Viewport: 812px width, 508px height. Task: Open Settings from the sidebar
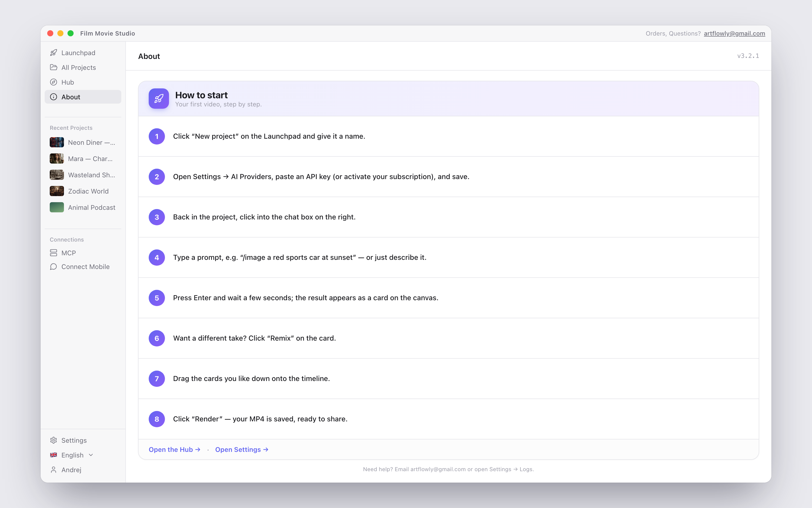coord(83,440)
